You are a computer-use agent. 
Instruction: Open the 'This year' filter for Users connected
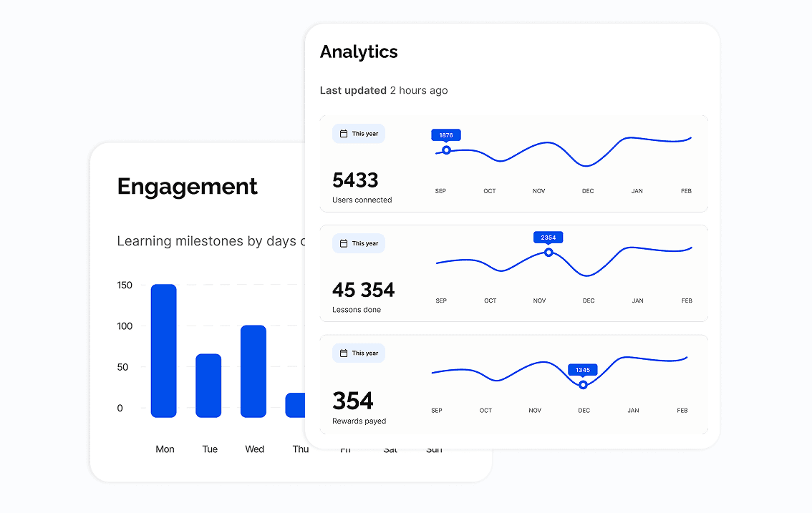pyautogui.click(x=358, y=134)
